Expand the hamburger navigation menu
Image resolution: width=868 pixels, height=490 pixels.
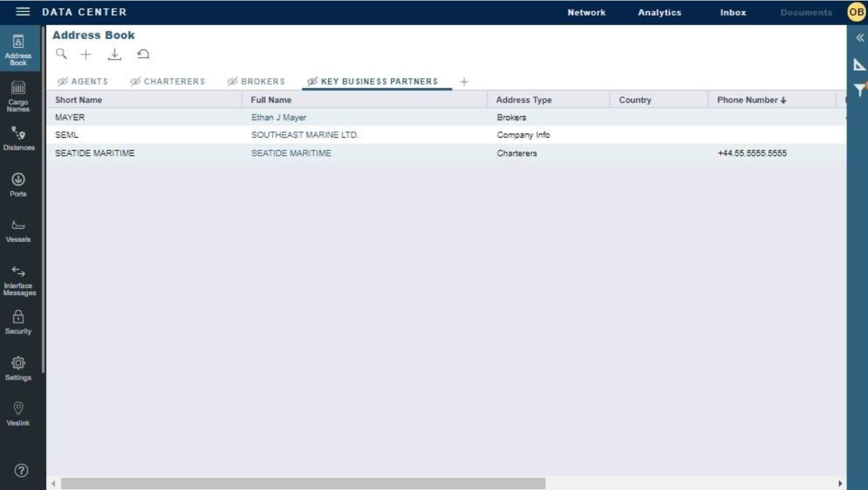point(23,11)
